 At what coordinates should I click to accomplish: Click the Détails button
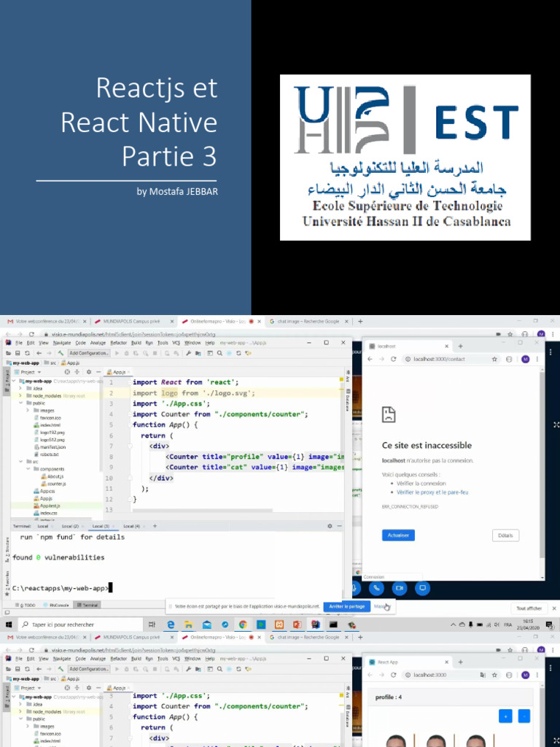pyautogui.click(x=505, y=535)
